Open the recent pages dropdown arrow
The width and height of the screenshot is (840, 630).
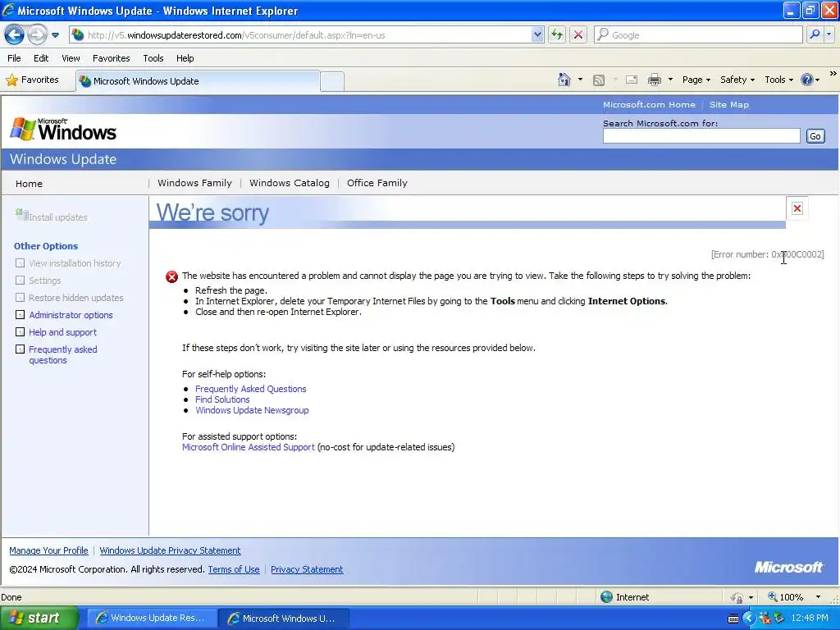point(55,35)
